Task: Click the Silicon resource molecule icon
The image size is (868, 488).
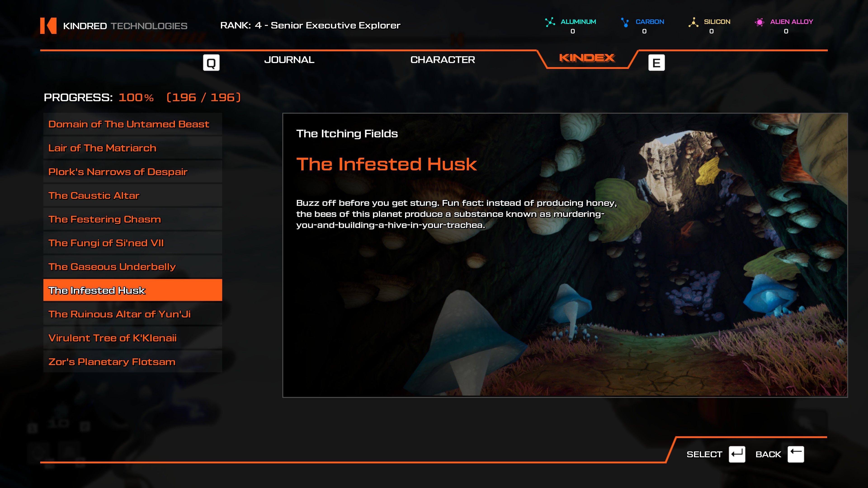Action: pos(693,22)
